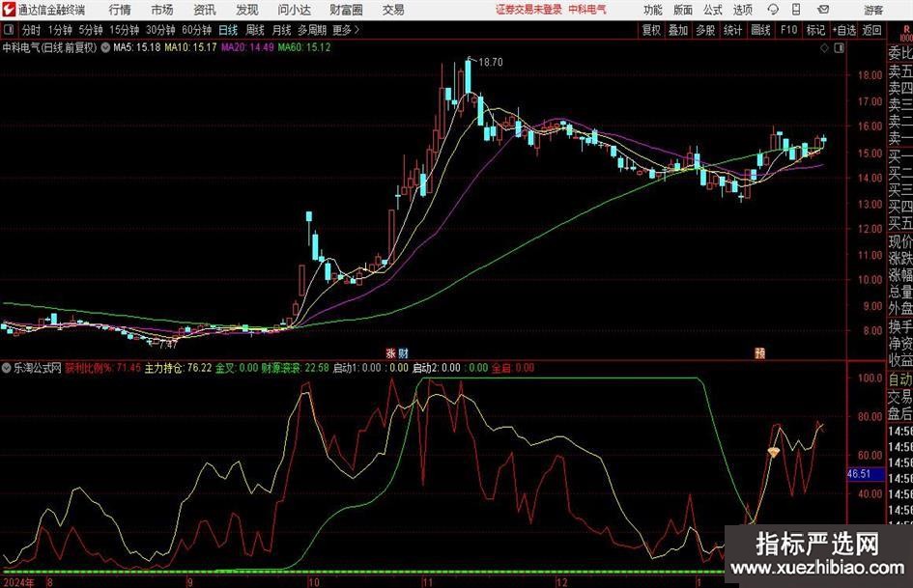The image size is (913, 588).
Task: Click the 证券交易未登录 login link
Action: 528,10
